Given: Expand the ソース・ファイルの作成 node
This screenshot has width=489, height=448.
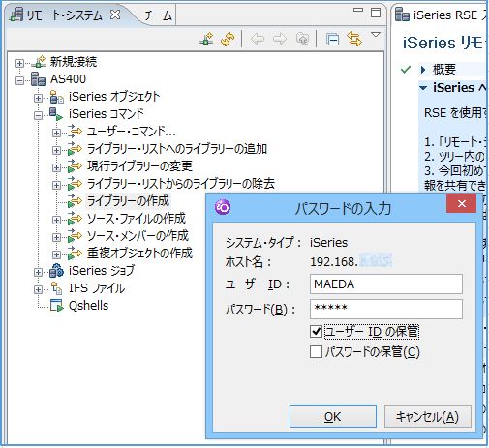Looking at the screenshot, I should [x=56, y=220].
